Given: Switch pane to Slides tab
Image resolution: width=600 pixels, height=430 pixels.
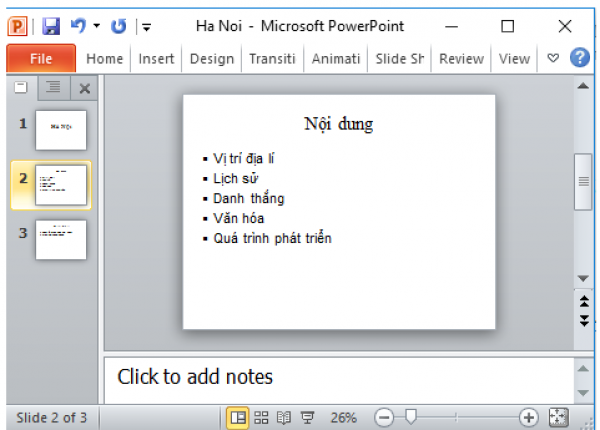Looking at the screenshot, I should click(21, 88).
